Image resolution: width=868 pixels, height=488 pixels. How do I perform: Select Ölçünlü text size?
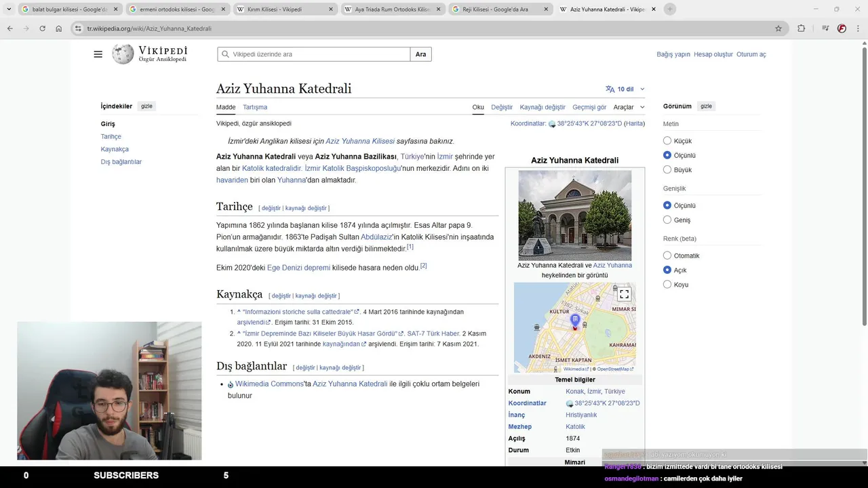click(667, 155)
